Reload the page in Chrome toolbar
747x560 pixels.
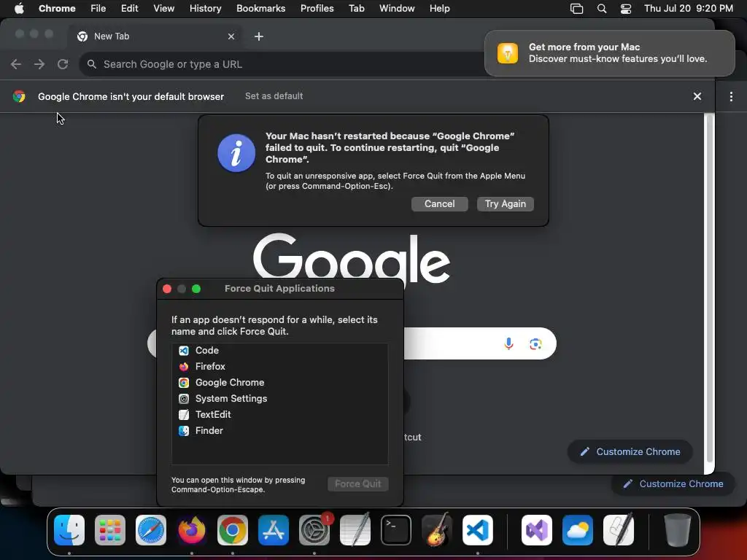tap(63, 64)
